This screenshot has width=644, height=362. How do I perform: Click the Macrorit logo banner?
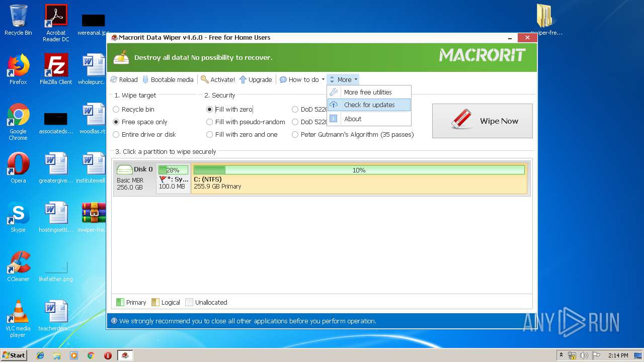tap(482, 55)
